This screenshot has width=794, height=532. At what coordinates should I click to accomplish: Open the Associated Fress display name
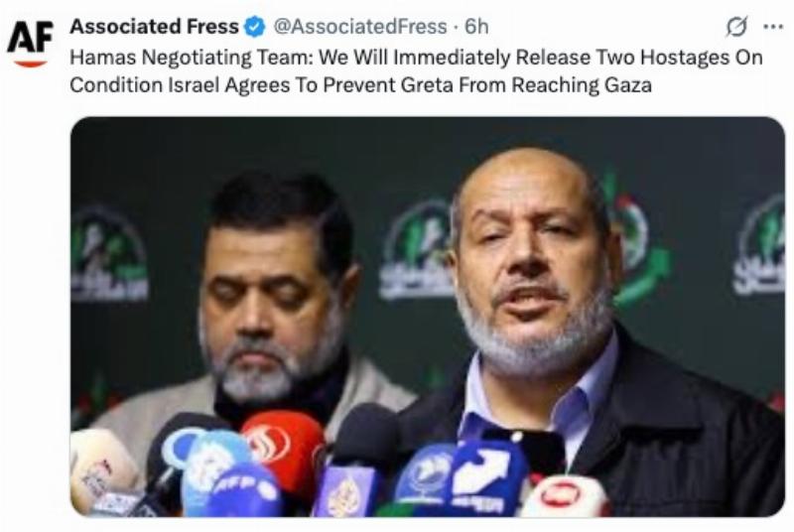point(154,27)
